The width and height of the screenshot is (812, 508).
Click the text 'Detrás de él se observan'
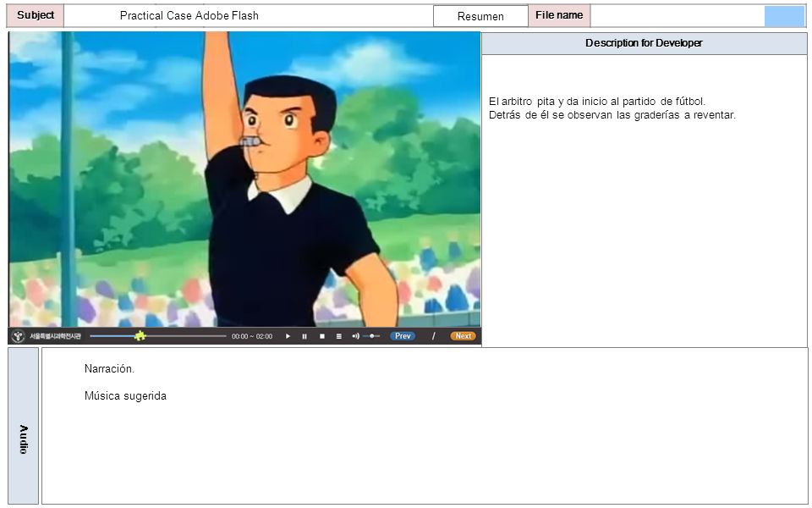click(x=551, y=115)
